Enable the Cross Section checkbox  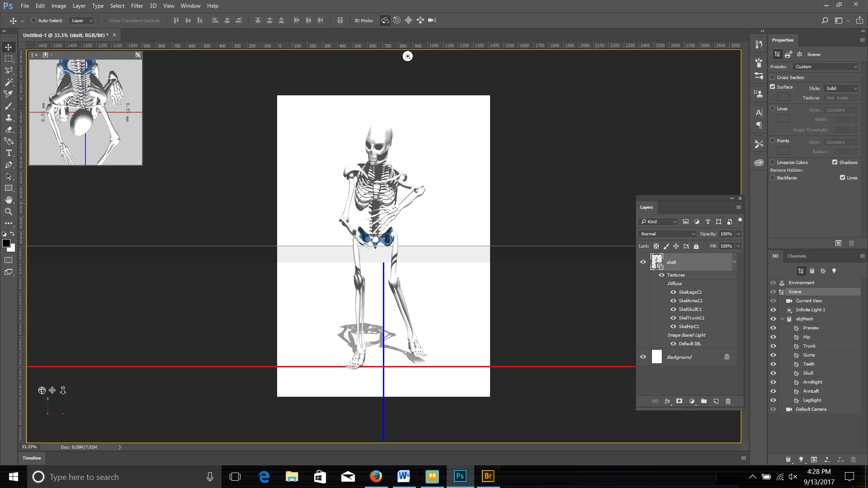(773, 77)
